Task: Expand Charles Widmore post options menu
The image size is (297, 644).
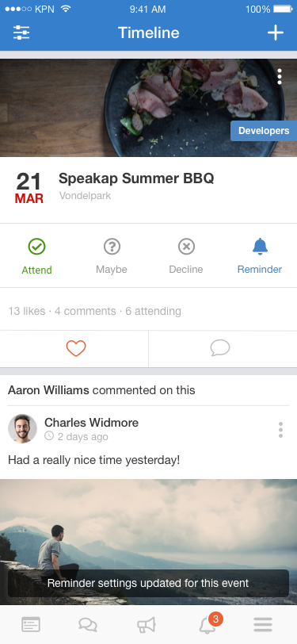Action: tap(280, 430)
